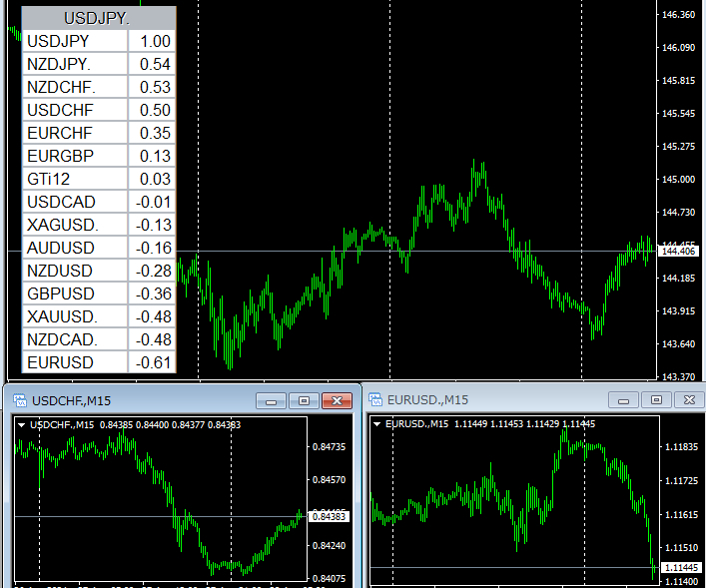This screenshot has height=588, width=706.
Task: Click EURUSD current price label 1.11445
Action: (x=681, y=568)
